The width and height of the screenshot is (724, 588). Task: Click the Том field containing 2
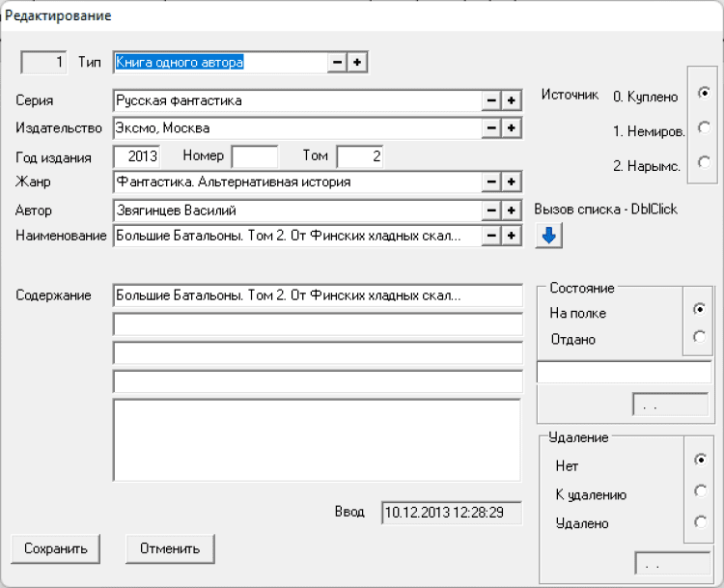tap(360, 155)
